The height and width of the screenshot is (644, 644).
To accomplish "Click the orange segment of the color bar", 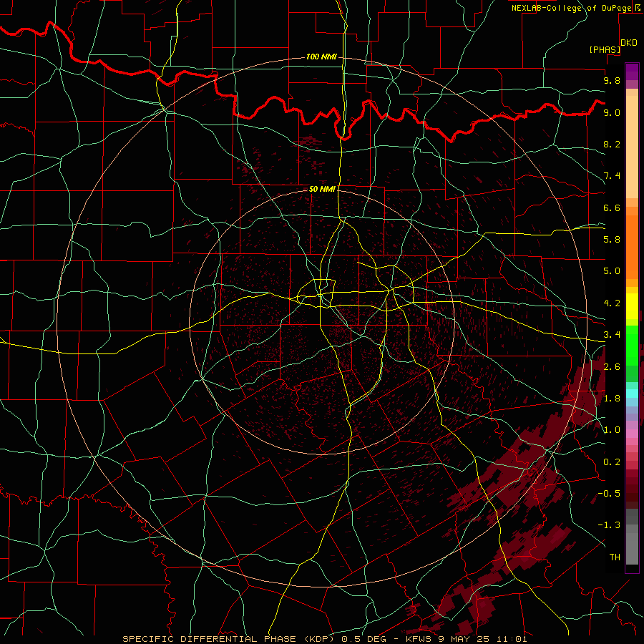I will (632, 246).
